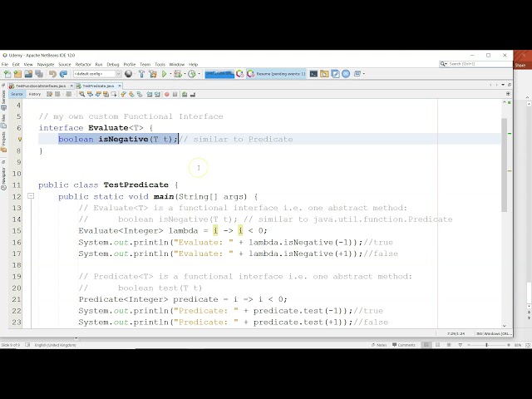Open the Navigate menu
Screen dimensions: 532x399
46,65
